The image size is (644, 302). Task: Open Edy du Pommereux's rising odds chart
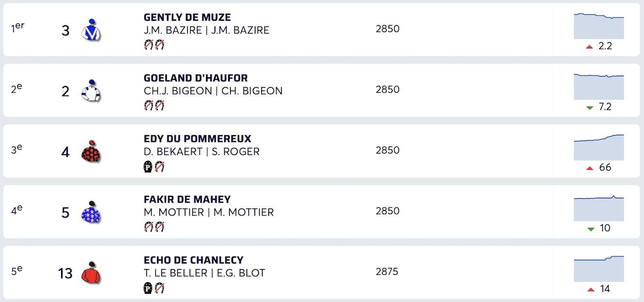point(598,147)
